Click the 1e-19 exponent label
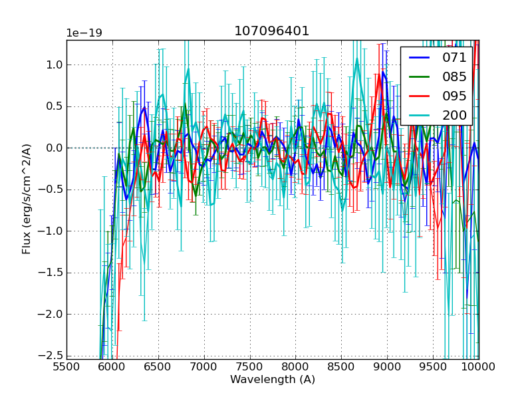The height and width of the screenshot is (399, 532). point(84,33)
